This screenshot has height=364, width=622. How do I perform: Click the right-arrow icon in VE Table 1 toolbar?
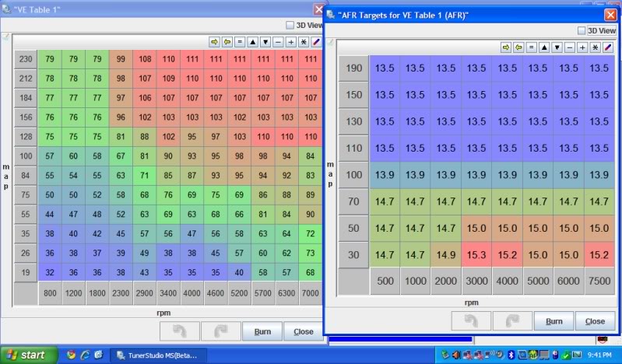214,42
